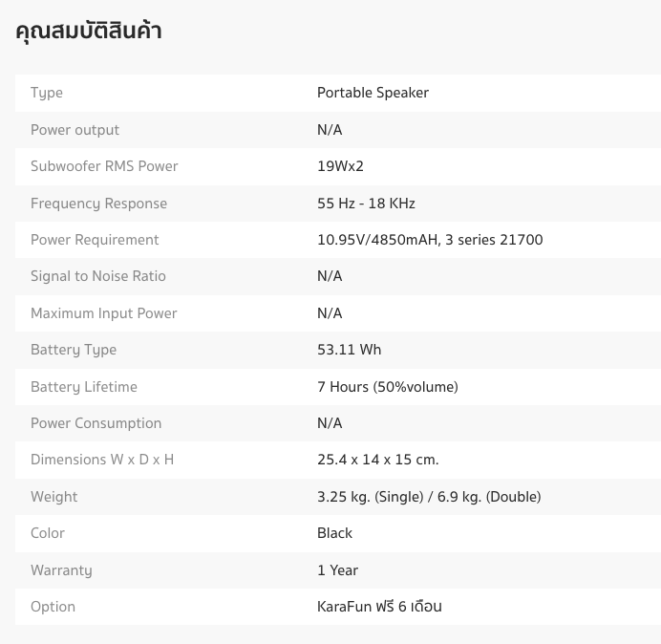Click the Maximum Input Power label
661x644 pixels.
click(104, 313)
